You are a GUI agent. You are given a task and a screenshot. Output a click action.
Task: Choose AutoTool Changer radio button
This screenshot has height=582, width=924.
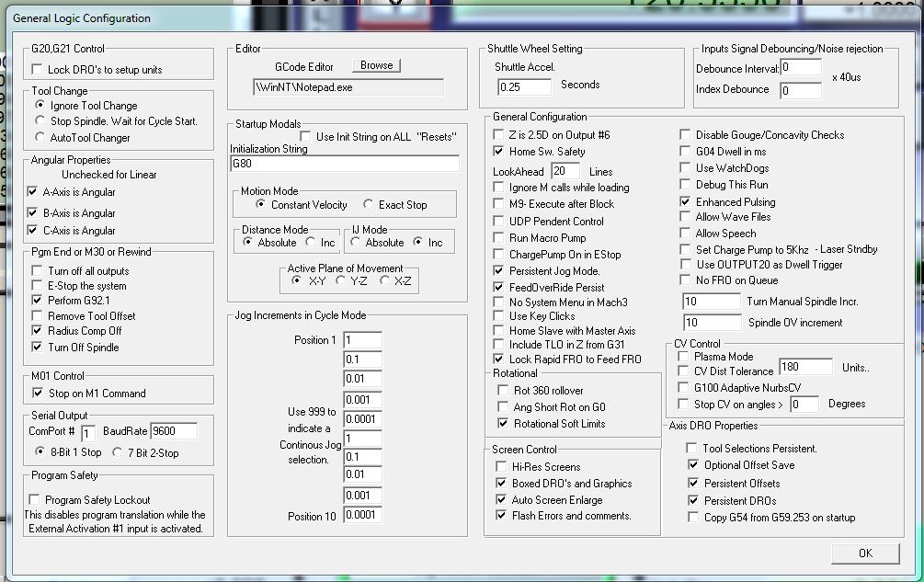(40, 137)
